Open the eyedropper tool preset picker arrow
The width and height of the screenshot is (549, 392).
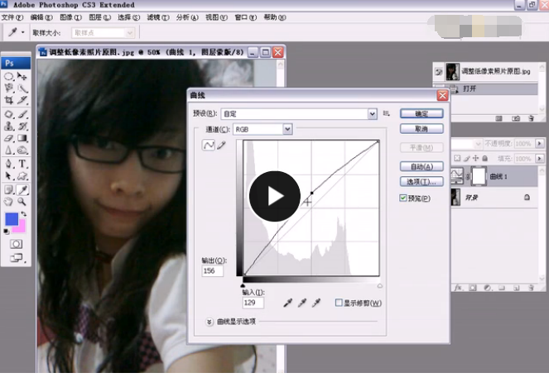(x=22, y=32)
